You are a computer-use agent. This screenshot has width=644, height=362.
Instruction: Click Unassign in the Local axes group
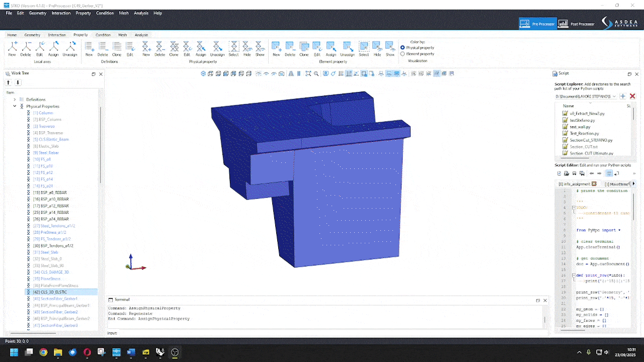70,49
